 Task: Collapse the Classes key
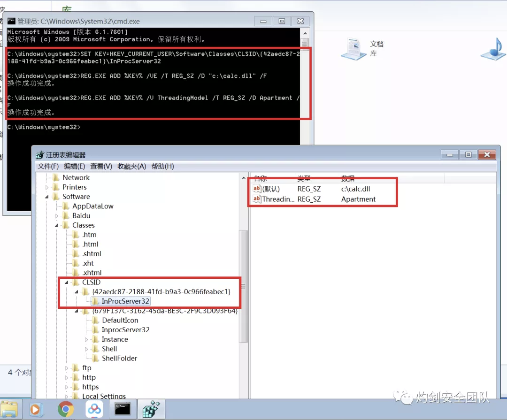tap(57, 225)
